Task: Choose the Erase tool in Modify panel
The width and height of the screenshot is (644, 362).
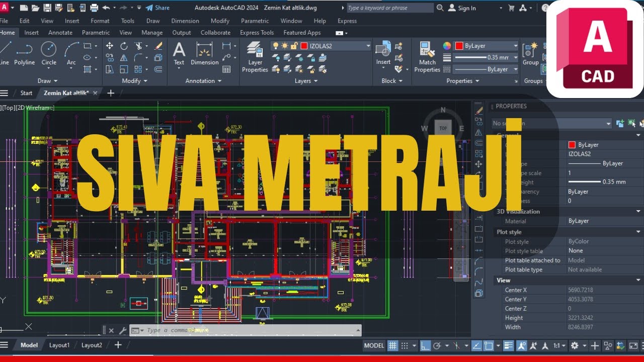Action: coord(158,46)
